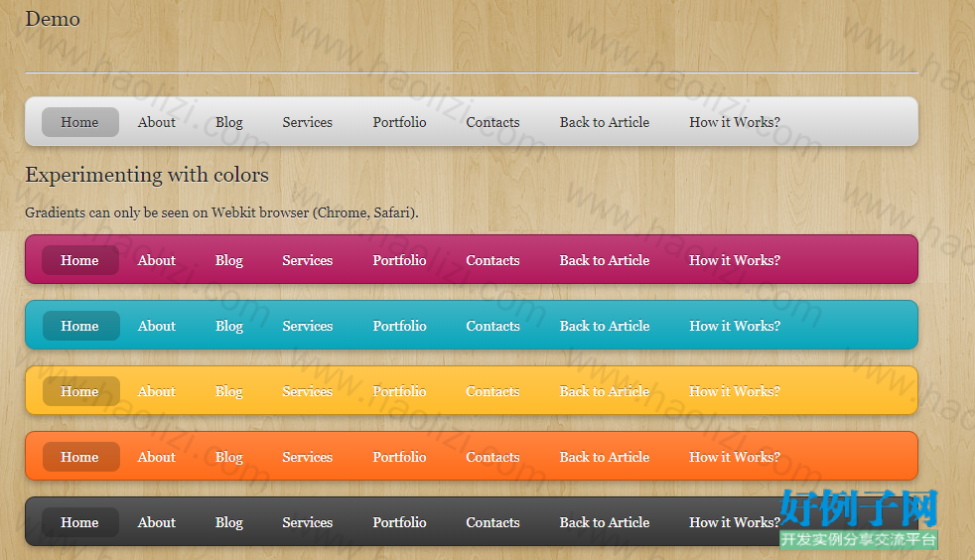
Task: Open Blog in the orange navigation bar
Action: (x=228, y=458)
